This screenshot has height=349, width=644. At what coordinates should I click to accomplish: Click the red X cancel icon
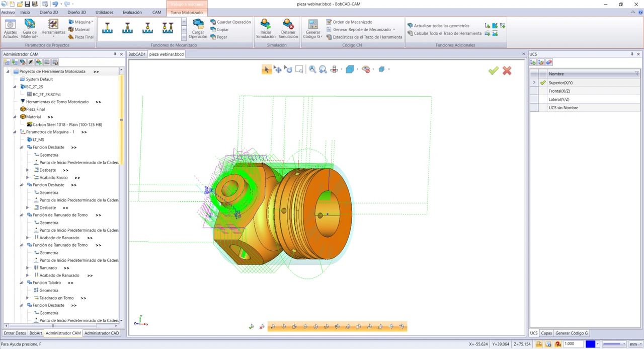[x=507, y=71]
